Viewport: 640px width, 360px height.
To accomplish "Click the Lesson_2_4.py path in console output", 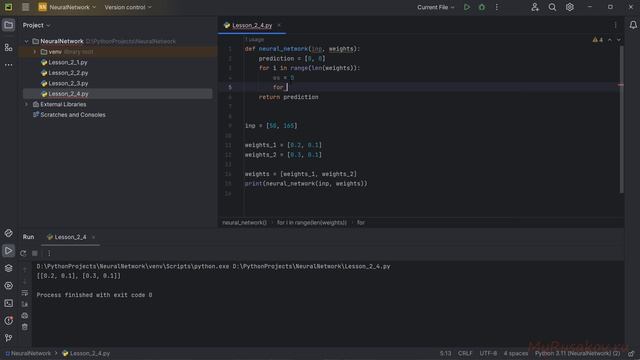I will tap(311, 267).
